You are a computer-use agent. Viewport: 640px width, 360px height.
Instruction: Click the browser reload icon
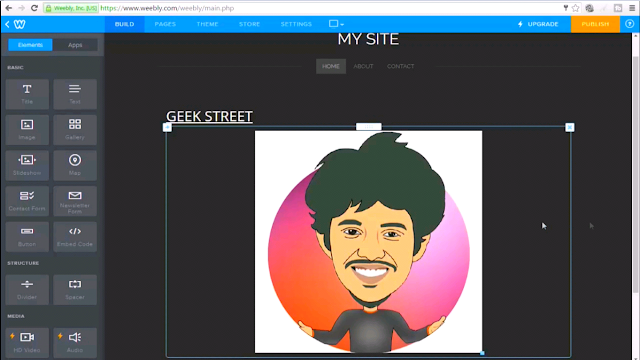point(34,8)
